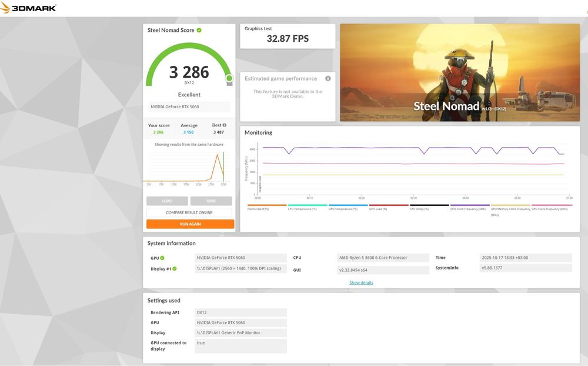Click Time value 2025-10-17 13:33 +03:00
The image size is (588, 366).
[x=526, y=258]
